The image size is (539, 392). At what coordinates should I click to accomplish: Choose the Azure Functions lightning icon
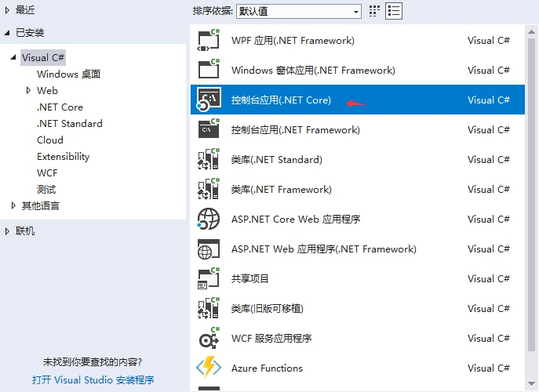coord(209,368)
